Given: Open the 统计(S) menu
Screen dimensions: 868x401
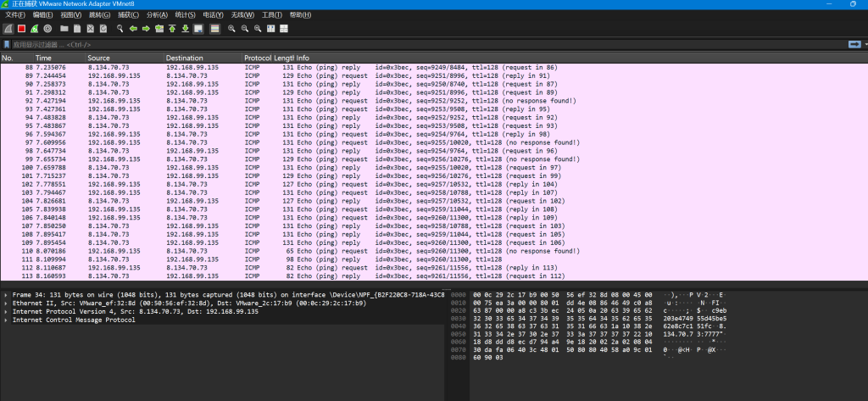Looking at the screenshot, I should coord(185,15).
